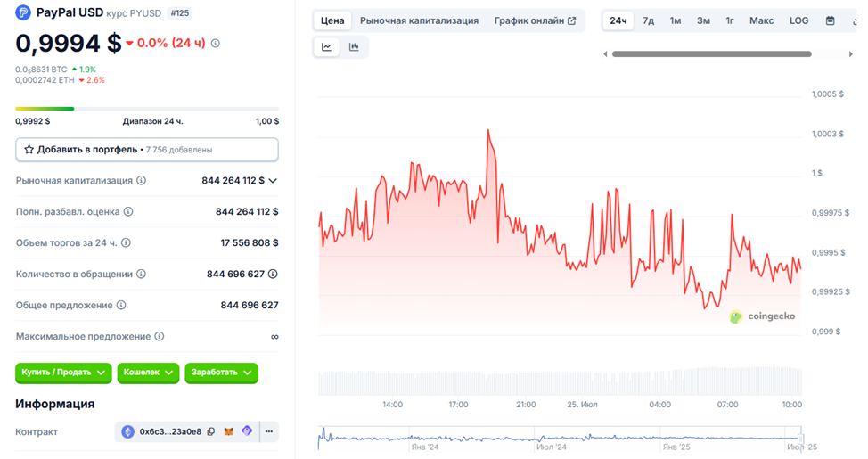Open Кошелек dropdown
The height and width of the screenshot is (459, 868).
[148, 373]
